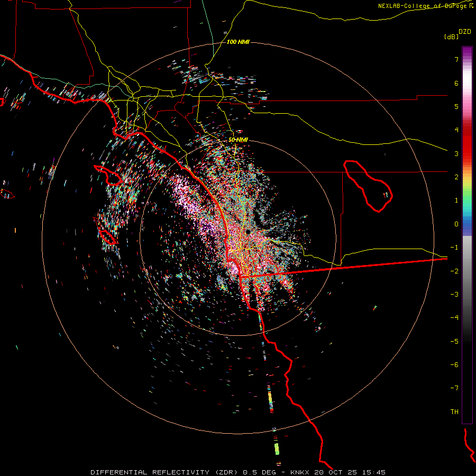Click the -7 dB scale label
476x476 pixels.
[454, 388]
